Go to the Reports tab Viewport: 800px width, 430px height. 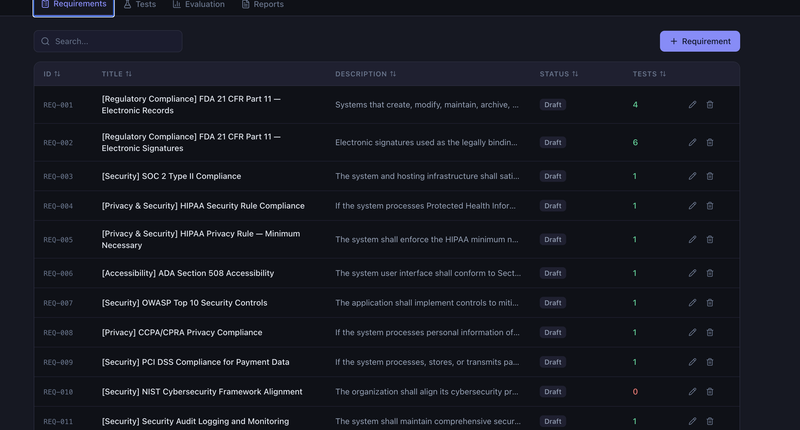tap(262, 5)
